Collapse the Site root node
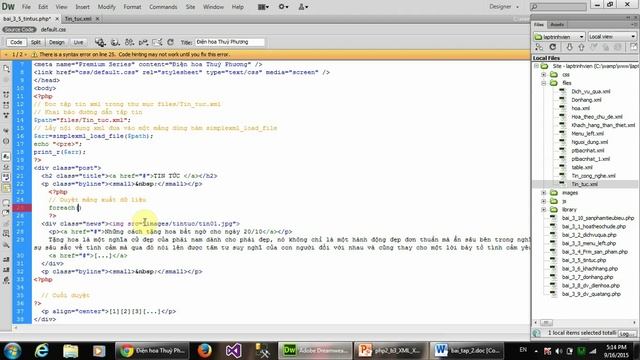 [x=536, y=66]
